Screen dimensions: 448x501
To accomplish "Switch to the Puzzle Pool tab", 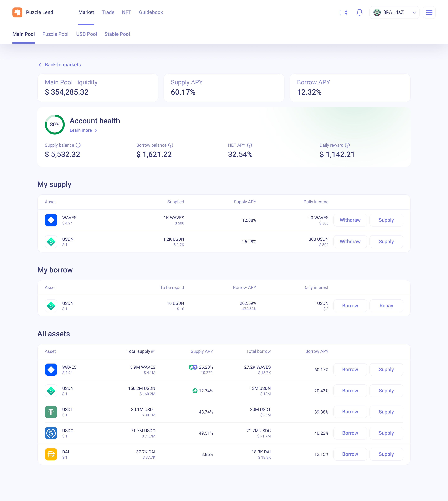I will (55, 34).
